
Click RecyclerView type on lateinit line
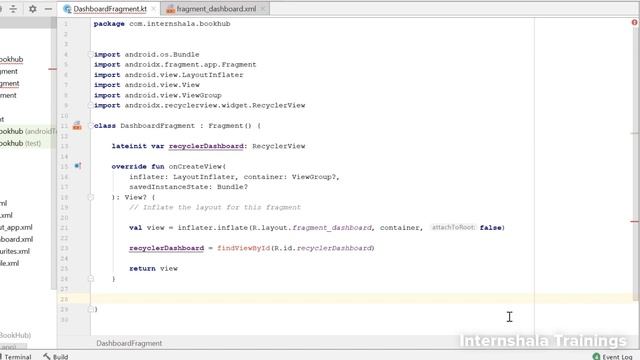coord(279,146)
